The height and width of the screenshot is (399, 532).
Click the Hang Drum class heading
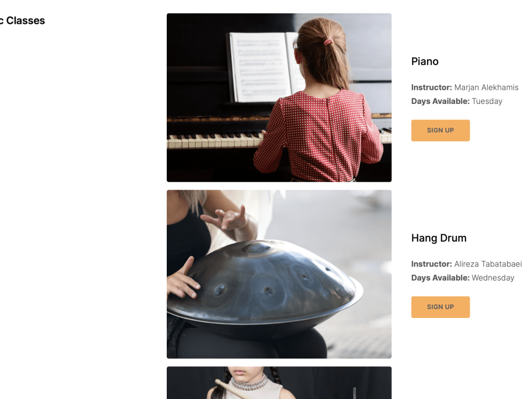click(x=438, y=238)
